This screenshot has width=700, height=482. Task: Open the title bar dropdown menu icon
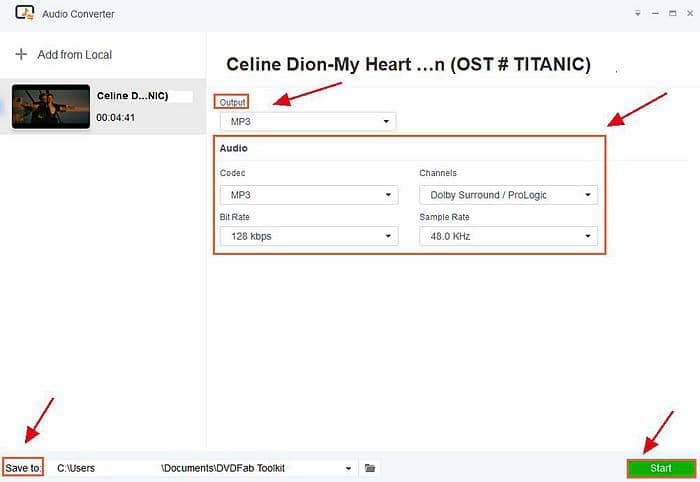[x=638, y=13]
